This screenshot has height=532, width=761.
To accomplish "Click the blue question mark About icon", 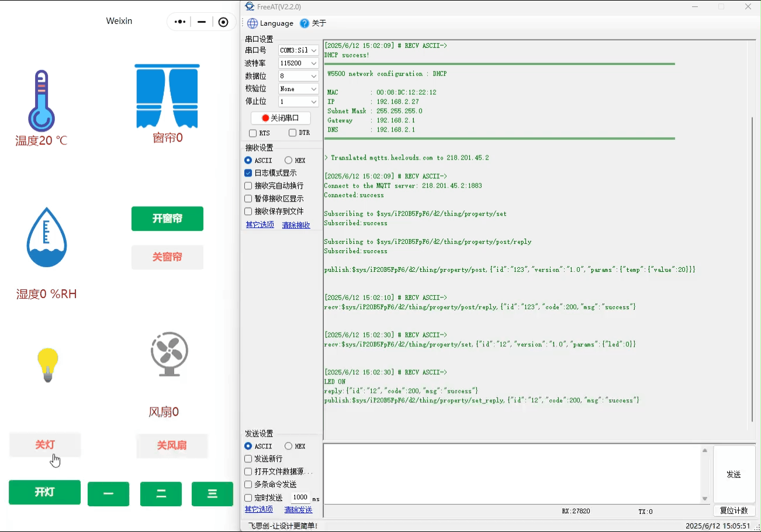I will (x=305, y=23).
